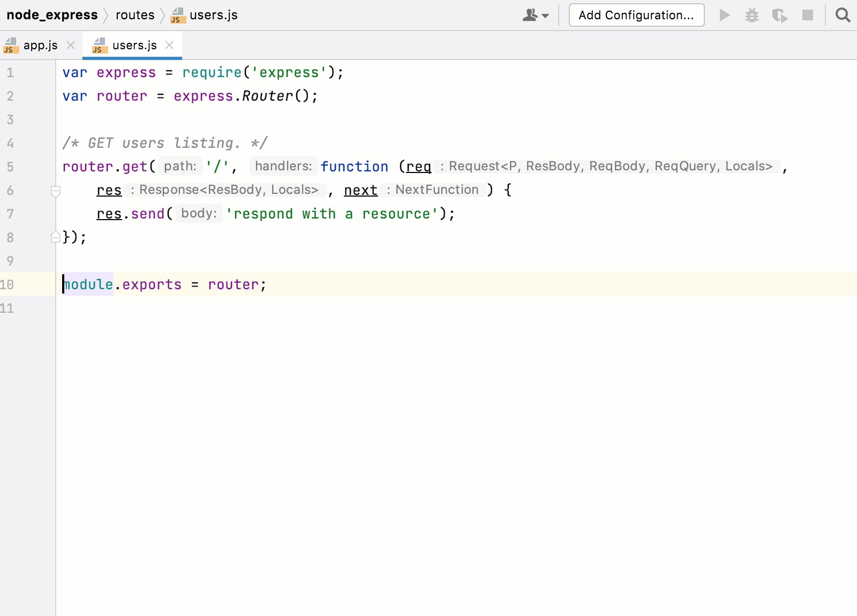The width and height of the screenshot is (857, 616).
Task: Click the app.js tab file icon
Action: [x=11, y=46]
